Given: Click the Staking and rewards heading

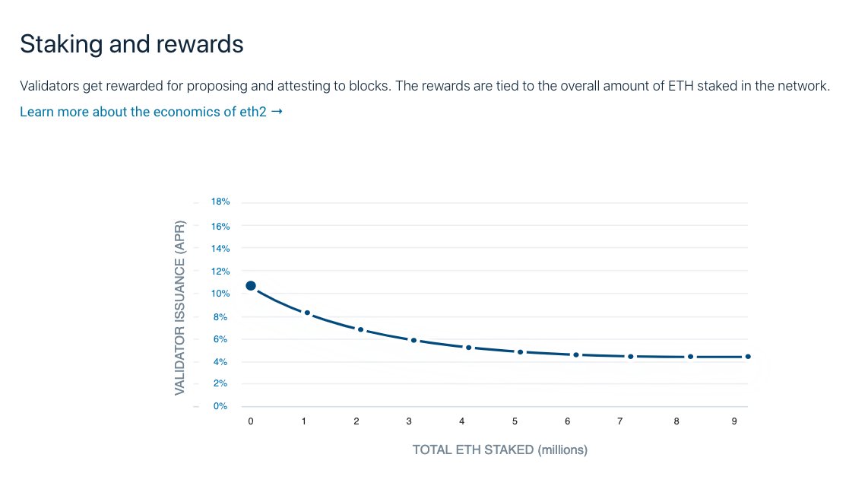Looking at the screenshot, I should (131, 44).
